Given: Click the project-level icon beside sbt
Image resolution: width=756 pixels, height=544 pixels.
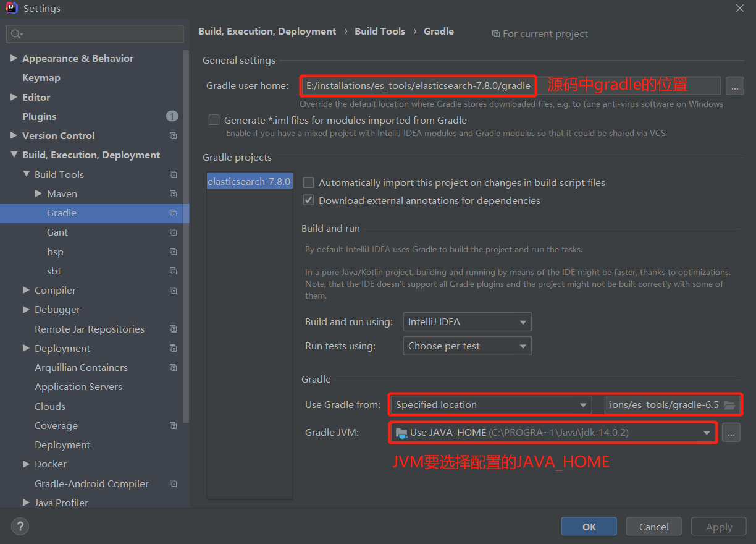Looking at the screenshot, I should coord(173,271).
